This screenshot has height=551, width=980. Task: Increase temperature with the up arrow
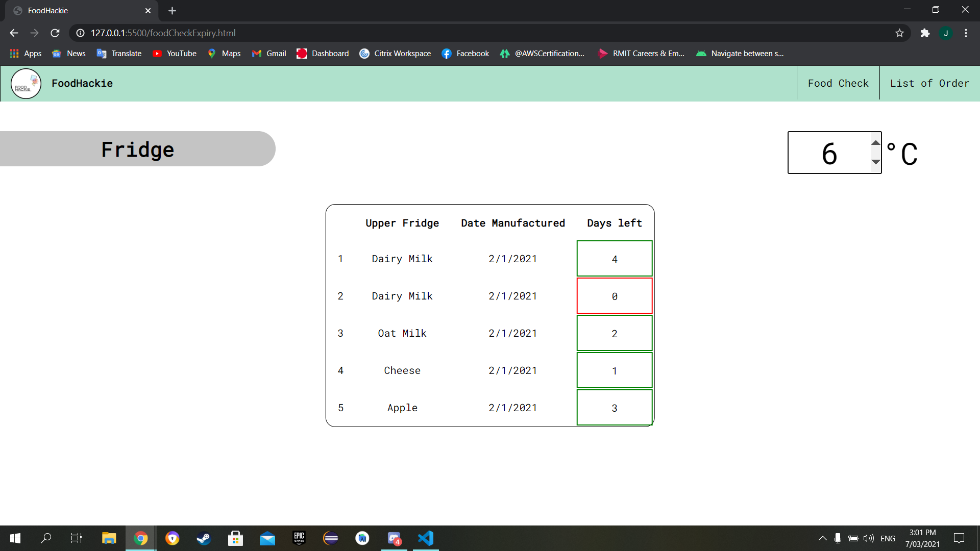coord(875,143)
